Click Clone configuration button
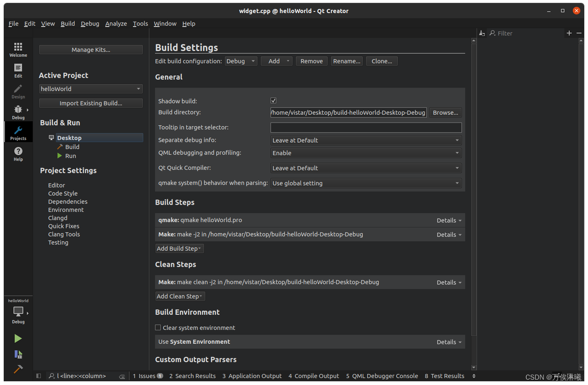The width and height of the screenshot is (588, 385). pos(382,61)
